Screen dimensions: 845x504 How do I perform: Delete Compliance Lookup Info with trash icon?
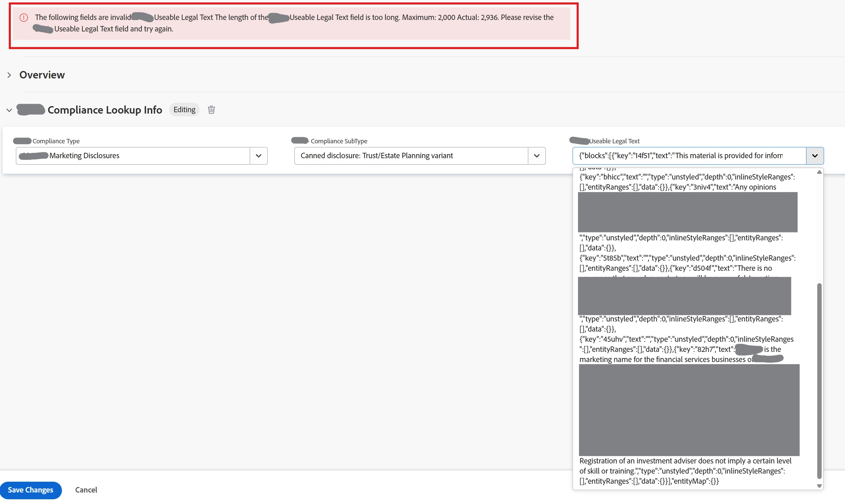point(212,110)
